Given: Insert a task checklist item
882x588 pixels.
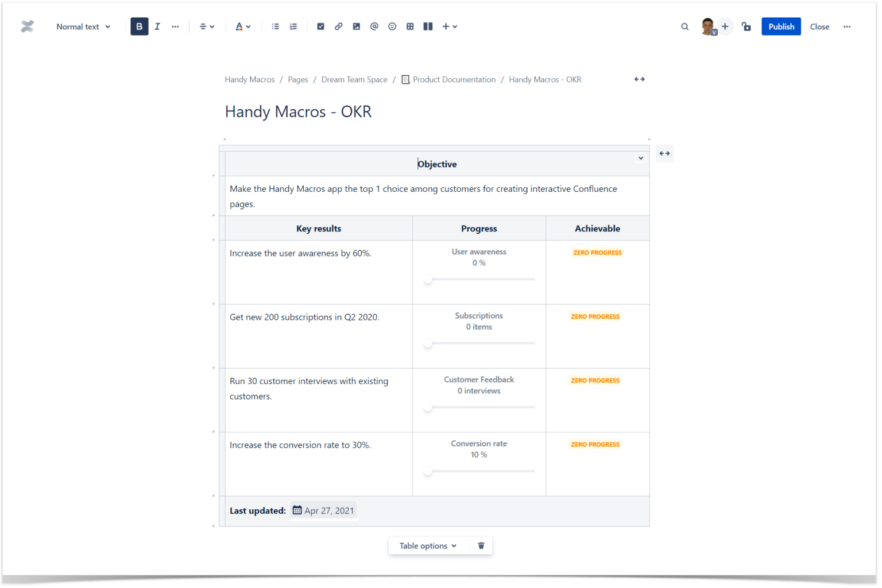Looking at the screenshot, I should [x=320, y=26].
